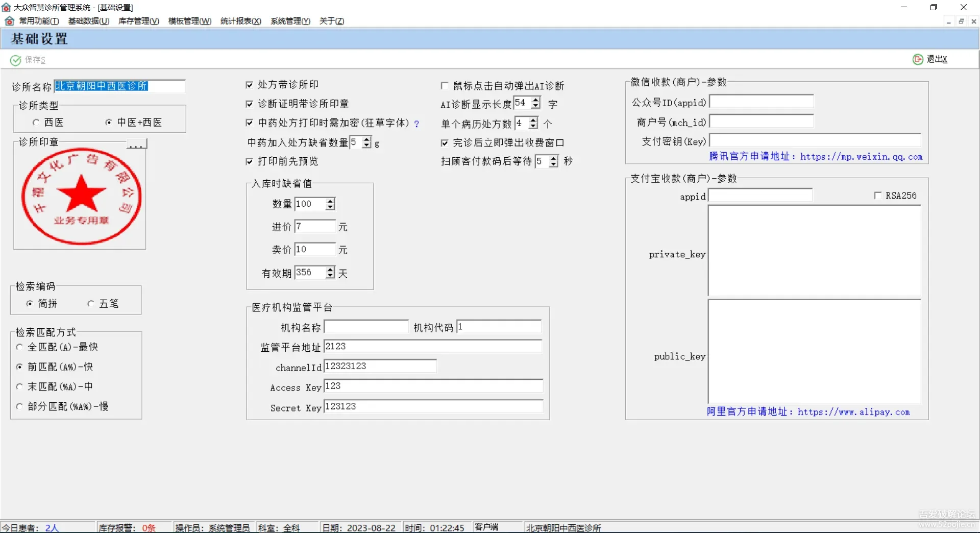Toggle 中药处方打印时需加密 checkbox
The width and height of the screenshot is (980, 533).
pyautogui.click(x=250, y=123)
